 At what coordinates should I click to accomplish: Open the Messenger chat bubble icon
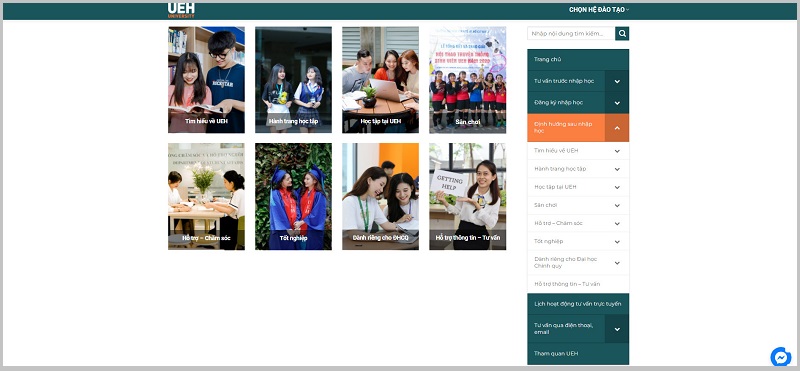[781, 357]
